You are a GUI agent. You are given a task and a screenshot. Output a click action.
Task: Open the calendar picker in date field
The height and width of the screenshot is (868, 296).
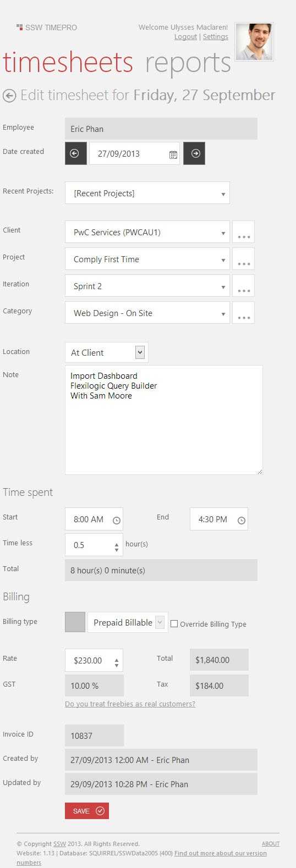[x=173, y=154]
